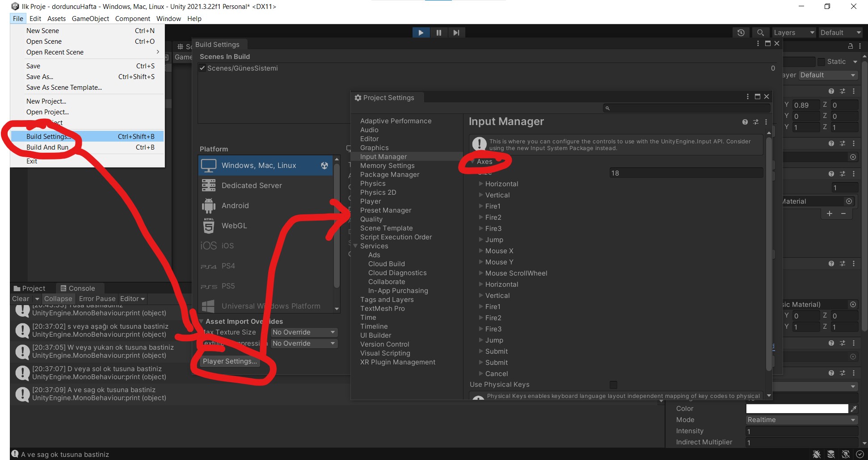Select the Android platform icon
Viewport: 868px width, 460px height.
click(209, 206)
